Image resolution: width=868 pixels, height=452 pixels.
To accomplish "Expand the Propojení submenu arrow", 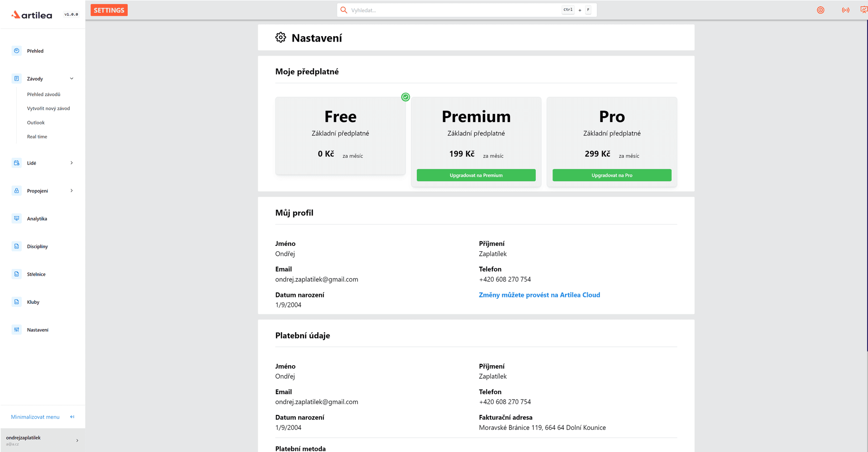I will pos(71,191).
